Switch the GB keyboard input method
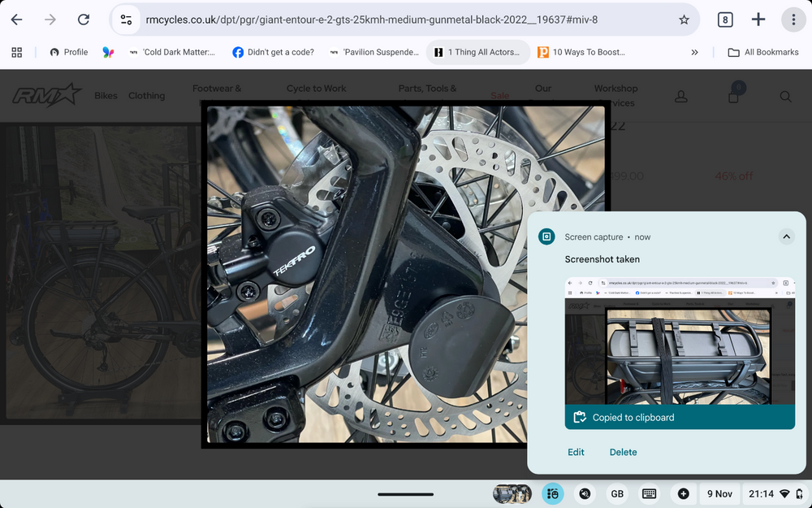The height and width of the screenshot is (508, 812). pyautogui.click(x=617, y=493)
